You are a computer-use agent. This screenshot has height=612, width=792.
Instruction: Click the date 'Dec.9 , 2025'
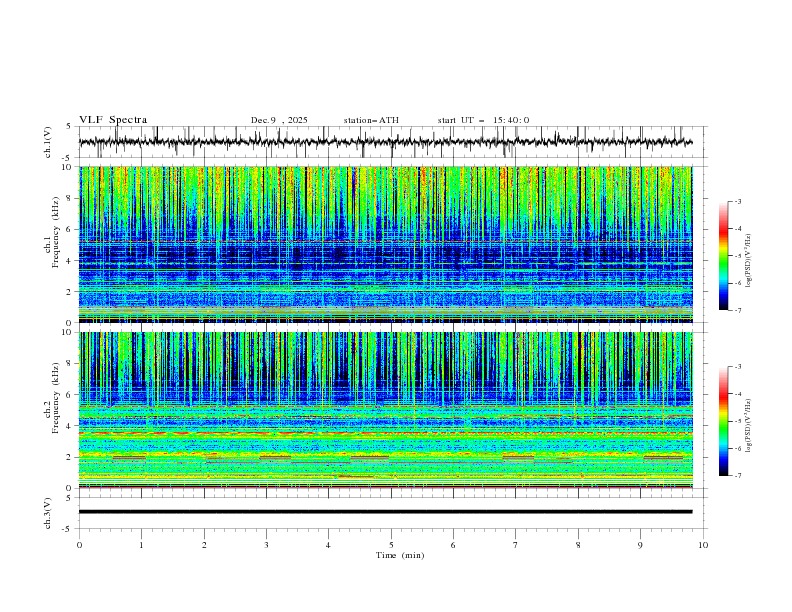279,120
